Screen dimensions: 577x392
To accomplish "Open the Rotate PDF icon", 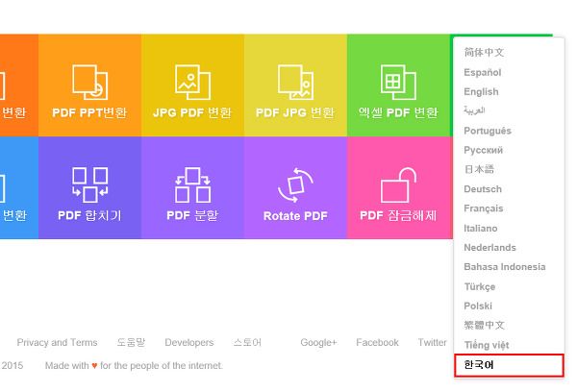I will (x=295, y=184).
